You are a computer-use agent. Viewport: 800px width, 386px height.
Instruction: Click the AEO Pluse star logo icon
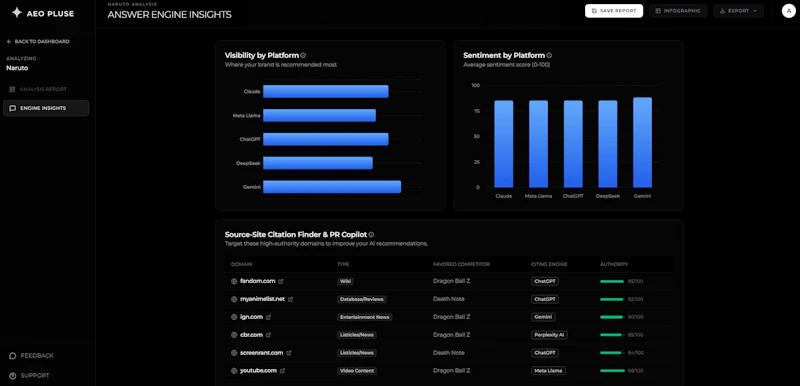click(16, 13)
